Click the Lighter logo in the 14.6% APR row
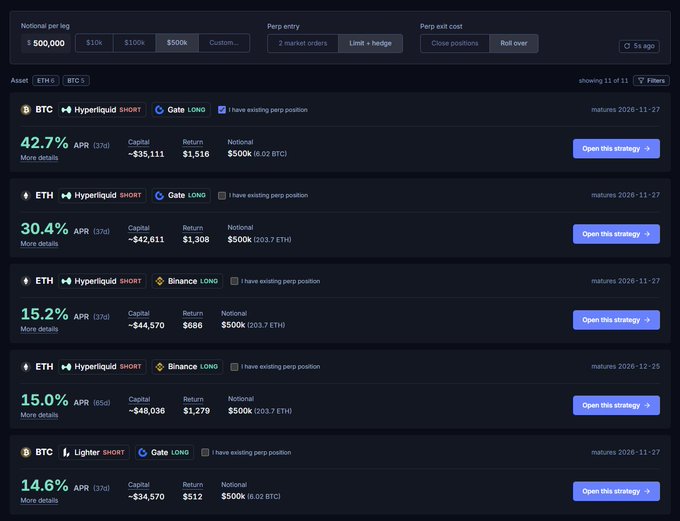Image resolution: width=680 pixels, height=521 pixels. click(x=66, y=452)
